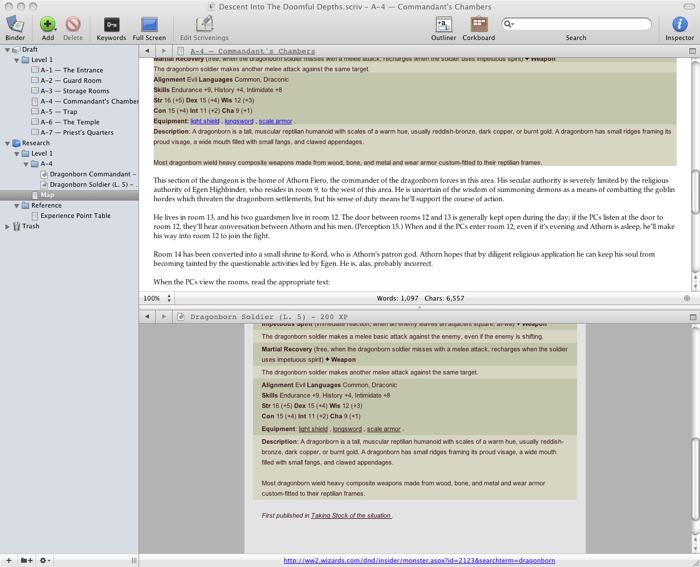Click the Chars: 6,557 counter
700x567 pixels.
click(x=444, y=298)
